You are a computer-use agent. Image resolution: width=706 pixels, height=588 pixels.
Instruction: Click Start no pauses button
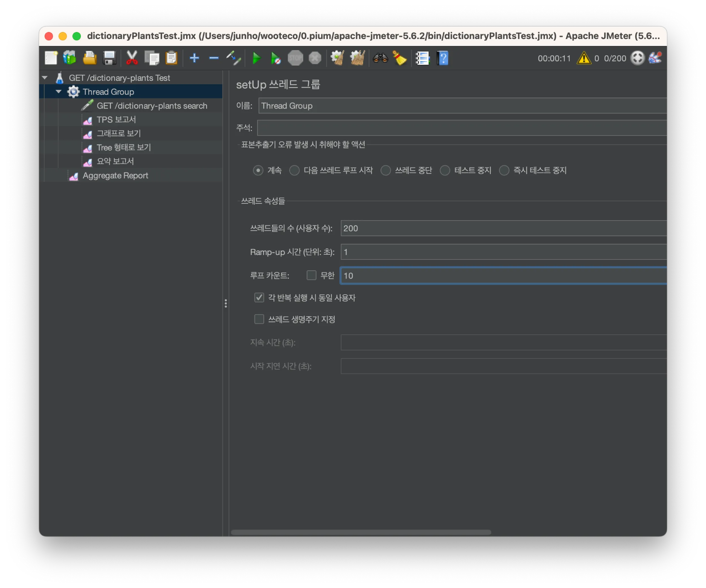pos(276,59)
